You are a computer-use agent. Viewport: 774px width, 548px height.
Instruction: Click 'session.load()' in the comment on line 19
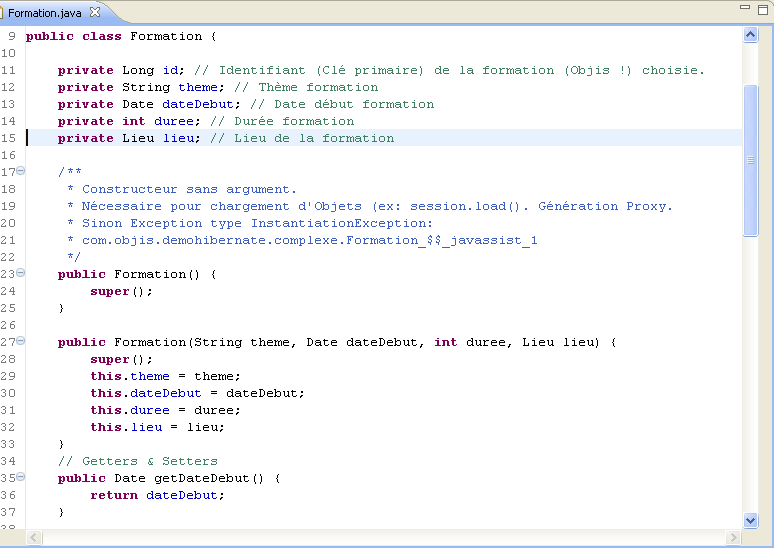pos(464,206)
